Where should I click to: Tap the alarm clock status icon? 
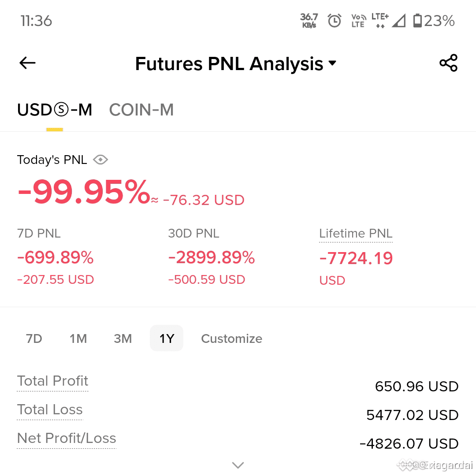[335, 21]
